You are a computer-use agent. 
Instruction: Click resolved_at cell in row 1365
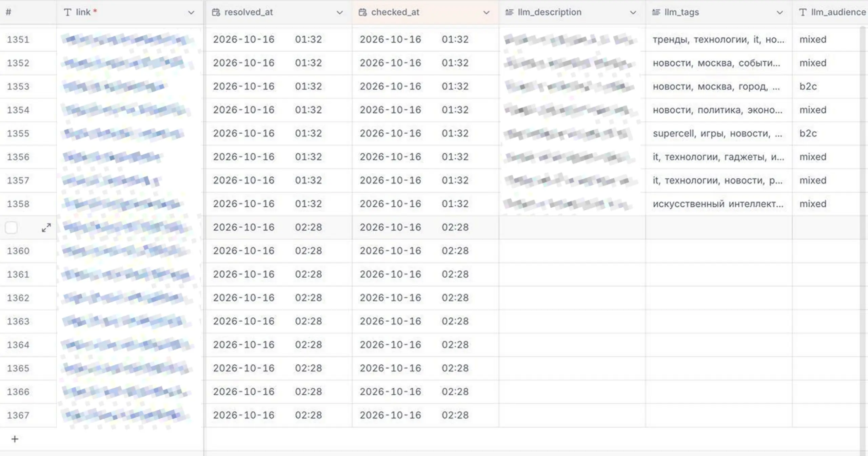pyautogui.click(x=279, y=368)
